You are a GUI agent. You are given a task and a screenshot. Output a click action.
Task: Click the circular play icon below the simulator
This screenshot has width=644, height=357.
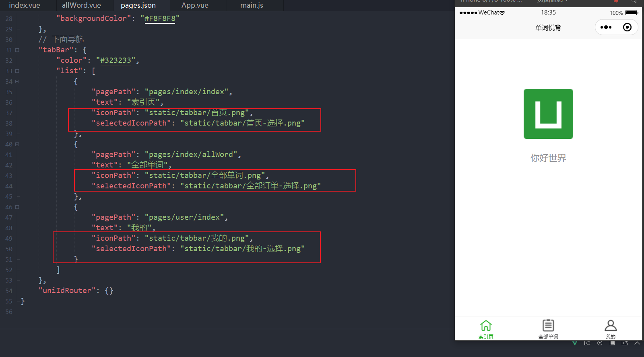[x=600, y=343]
